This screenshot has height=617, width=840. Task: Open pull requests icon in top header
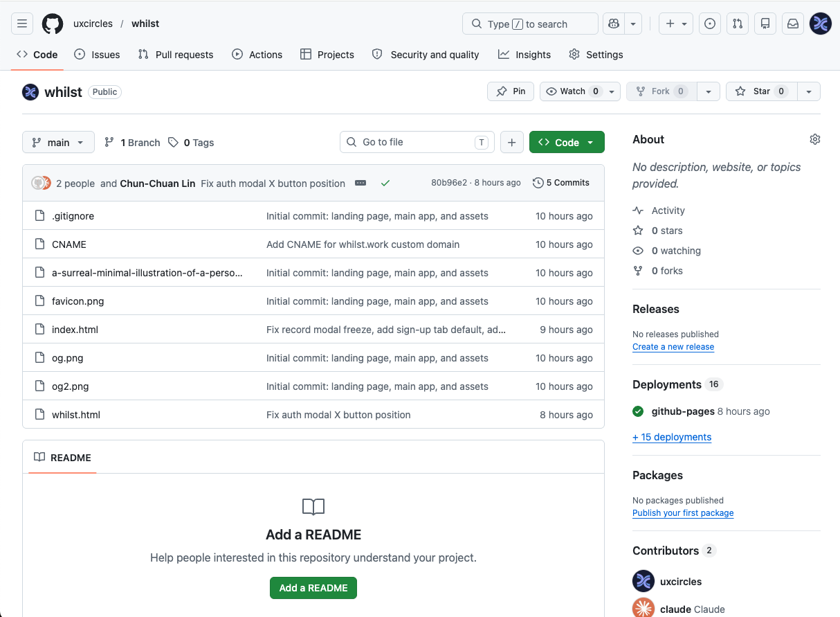(738, 24)
